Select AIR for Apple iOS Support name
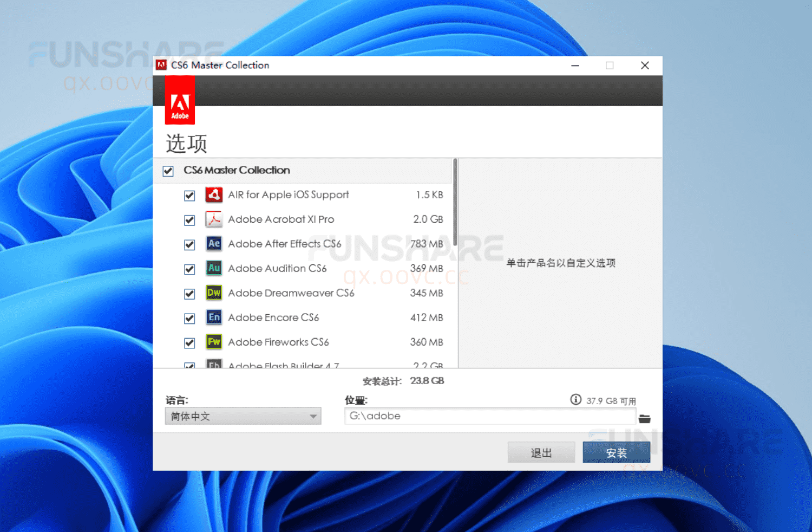 (289, 194)
